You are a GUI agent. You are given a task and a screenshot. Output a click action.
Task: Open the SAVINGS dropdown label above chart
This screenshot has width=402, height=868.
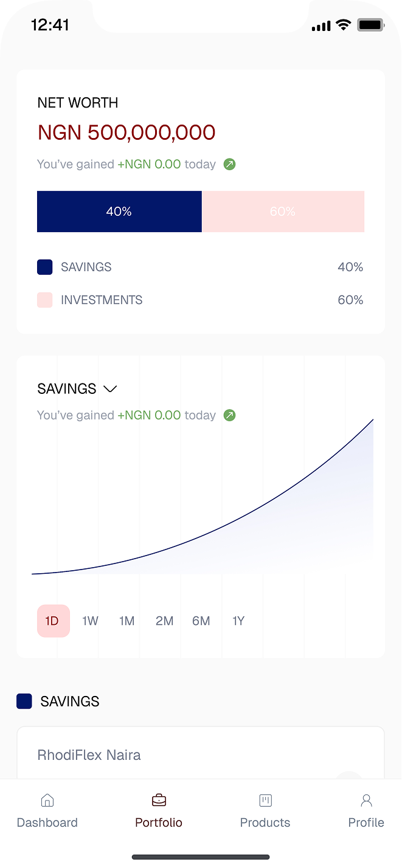point(67,389)
